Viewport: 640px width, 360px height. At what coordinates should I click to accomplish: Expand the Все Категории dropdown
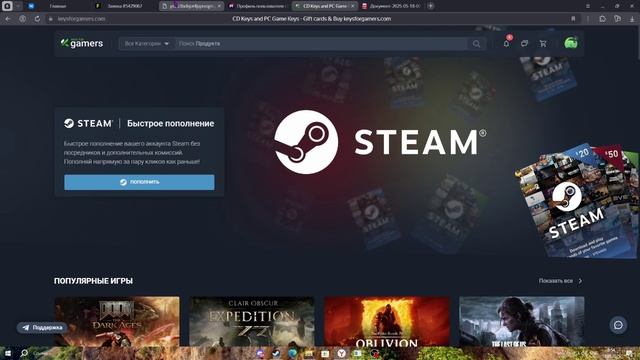[147, 44]
